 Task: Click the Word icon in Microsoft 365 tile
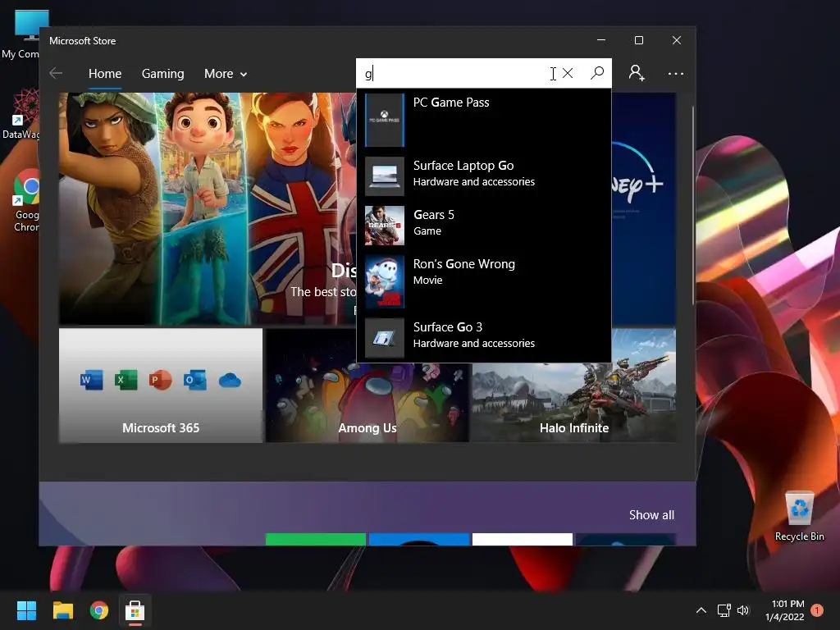coord(92,381)
